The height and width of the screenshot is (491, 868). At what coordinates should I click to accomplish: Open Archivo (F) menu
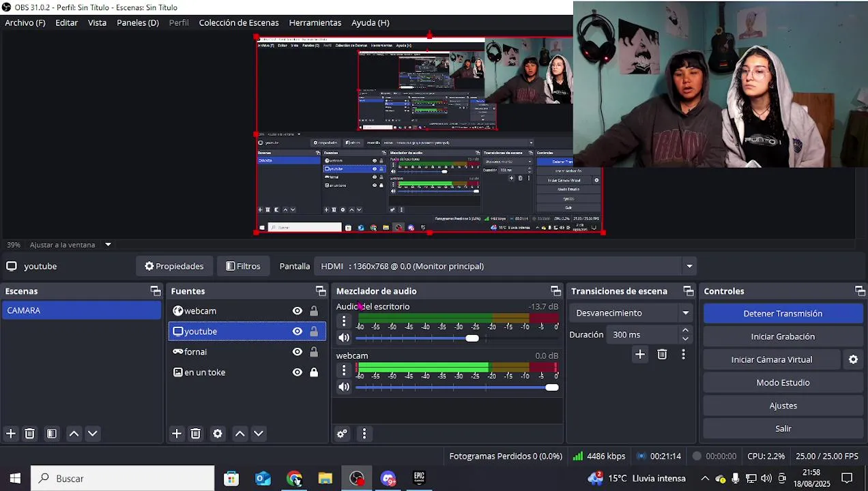[25, 23]
